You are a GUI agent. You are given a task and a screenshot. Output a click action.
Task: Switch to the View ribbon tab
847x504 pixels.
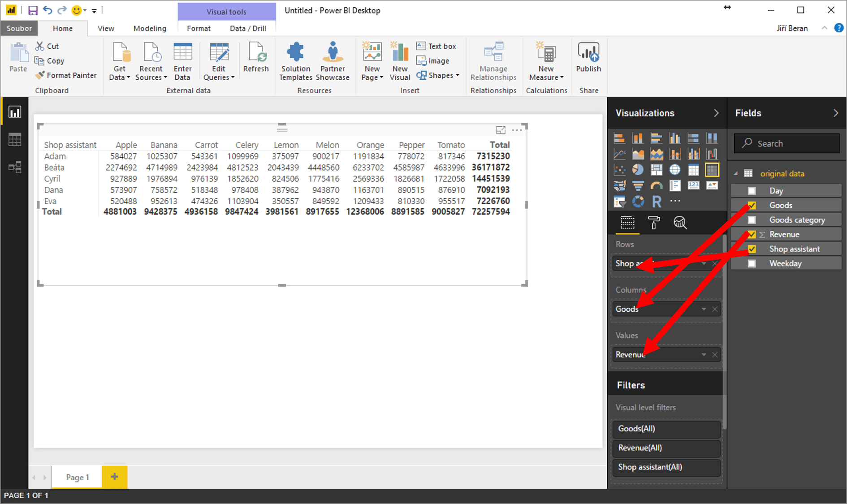click(x=106, y=28)
